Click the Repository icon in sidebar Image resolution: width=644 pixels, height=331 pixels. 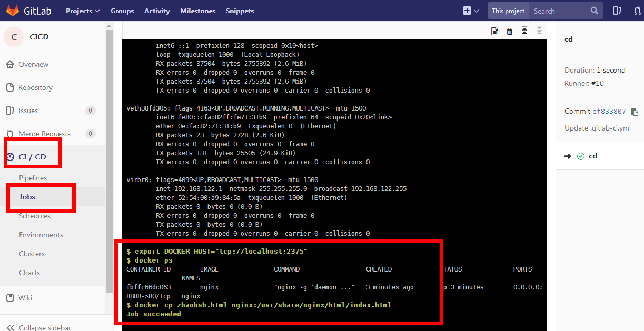[9, 87]
